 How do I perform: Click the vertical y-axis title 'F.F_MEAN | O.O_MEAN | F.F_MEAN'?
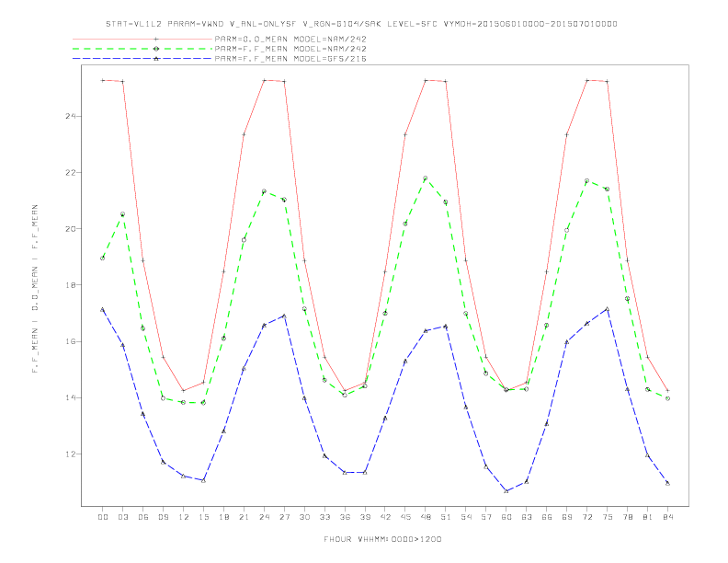(x=35, y=289)
